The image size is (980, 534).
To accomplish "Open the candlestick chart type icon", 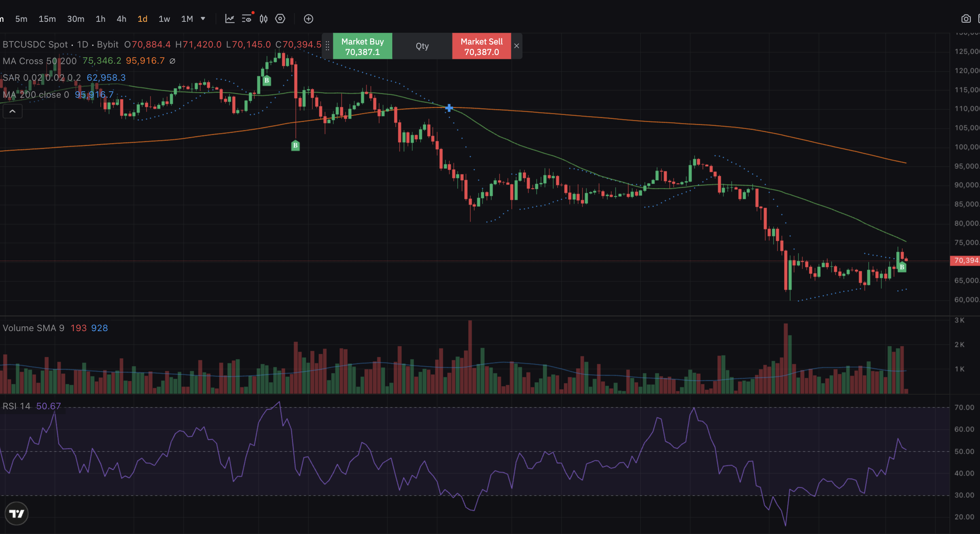I will tap(264, 19).
